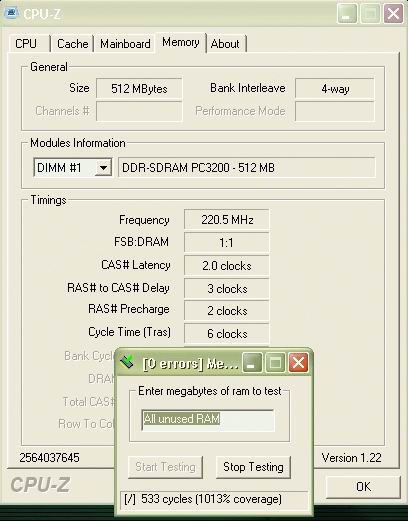Select the Memory tab
The width and height of the screenshot is (408, 521).
181,42
